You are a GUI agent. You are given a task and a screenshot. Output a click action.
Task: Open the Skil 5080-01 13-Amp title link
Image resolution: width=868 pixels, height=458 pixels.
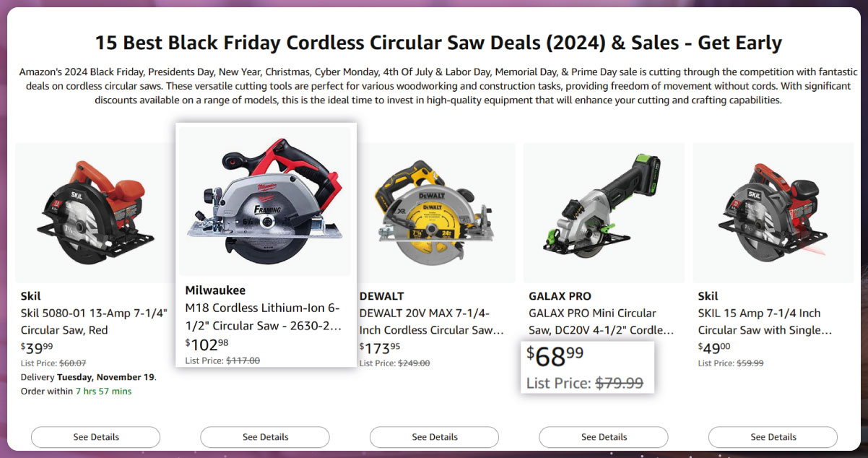(x=94, y=321)
